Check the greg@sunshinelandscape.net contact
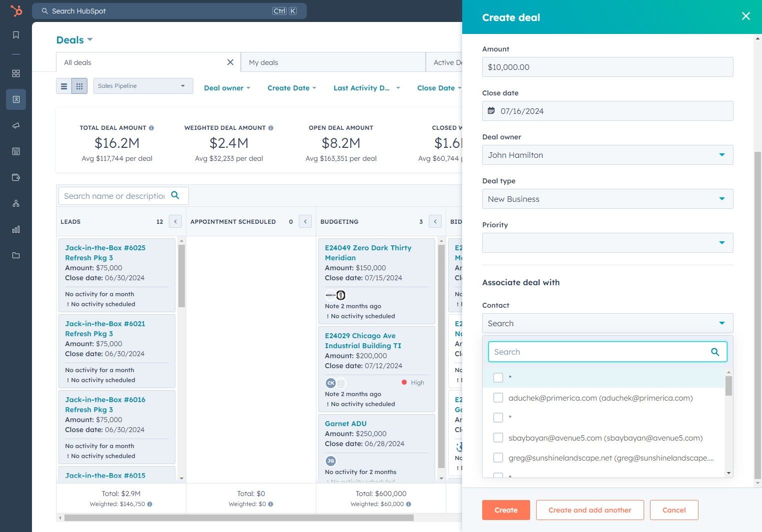762x532 pixels. coord(498,458)
